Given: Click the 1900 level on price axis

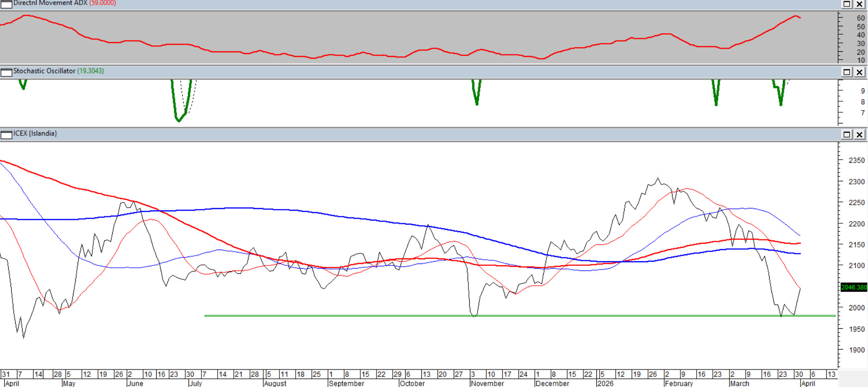Looking at the screenshot, I should point(856,350).
